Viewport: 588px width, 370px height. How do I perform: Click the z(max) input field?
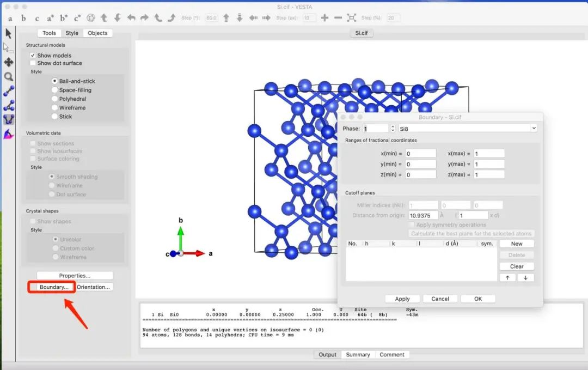click(x=489, y=174)
